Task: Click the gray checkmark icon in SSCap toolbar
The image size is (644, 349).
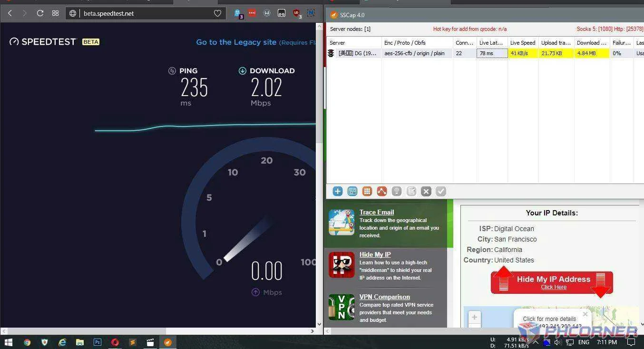Action: point(441,191)
